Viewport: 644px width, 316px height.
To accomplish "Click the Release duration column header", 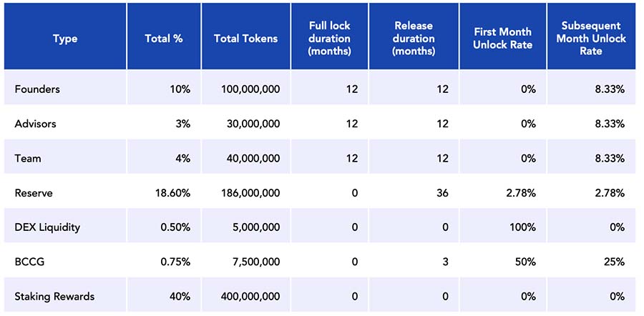I will (x=414, y=39).
